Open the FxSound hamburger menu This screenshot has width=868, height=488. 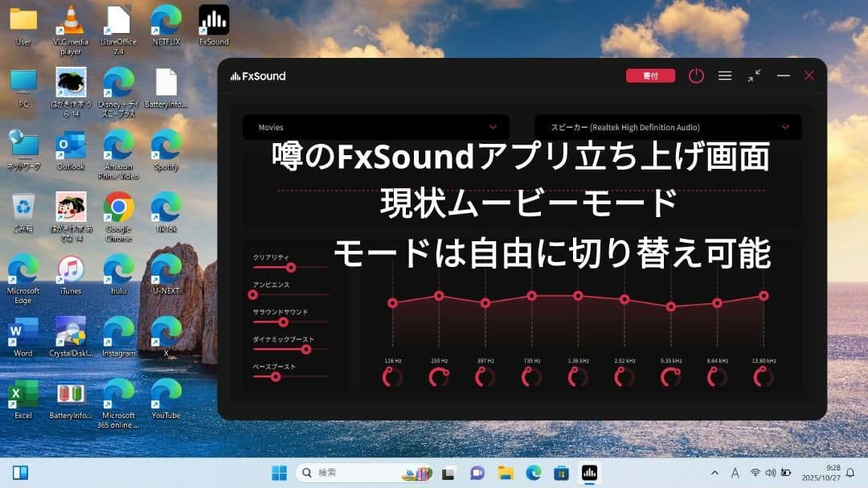pyautogui.click(x=725, y=76)
